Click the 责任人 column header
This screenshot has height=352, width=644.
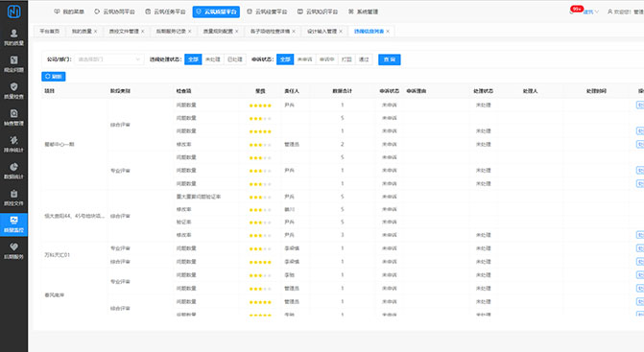292,91
